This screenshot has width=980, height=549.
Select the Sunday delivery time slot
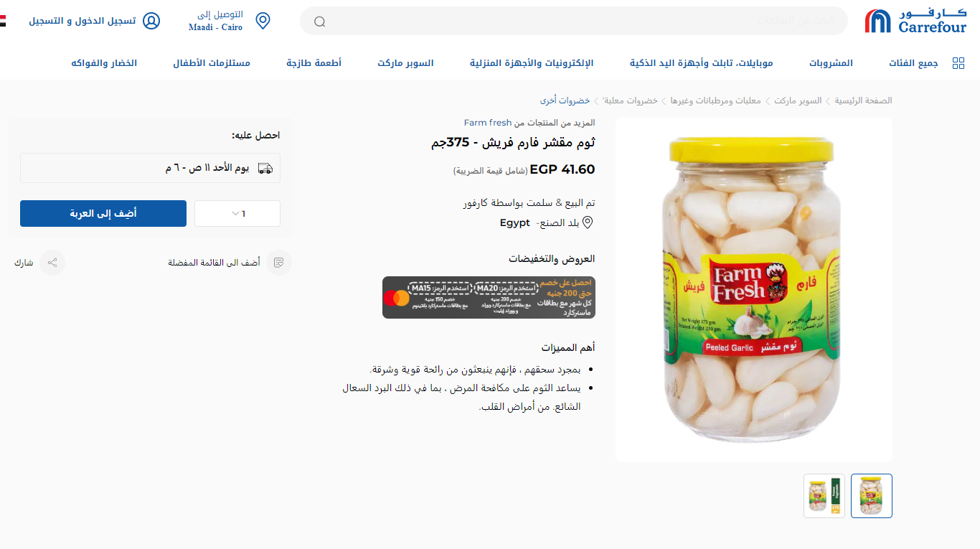[x=150, y=168]
